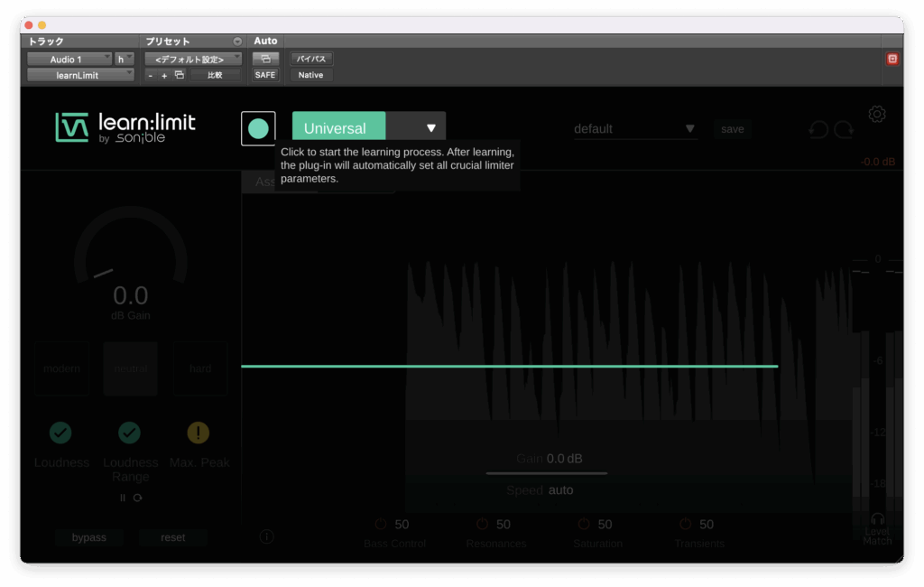The width and height of the screenshot is (924, 587).
Task: Click the Loudness label
Action: click(62, 462)
